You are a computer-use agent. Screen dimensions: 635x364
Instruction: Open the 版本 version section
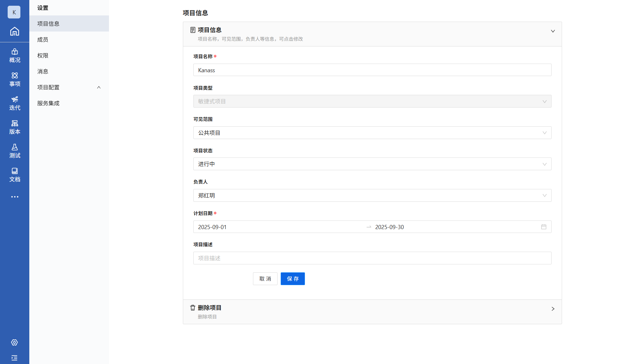[14, 127]
